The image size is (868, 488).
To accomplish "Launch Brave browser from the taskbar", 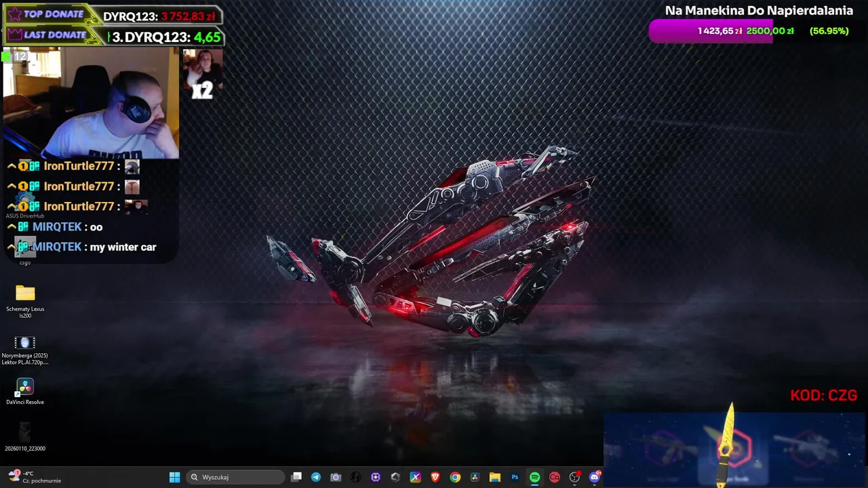I will [x=435, y=477].
